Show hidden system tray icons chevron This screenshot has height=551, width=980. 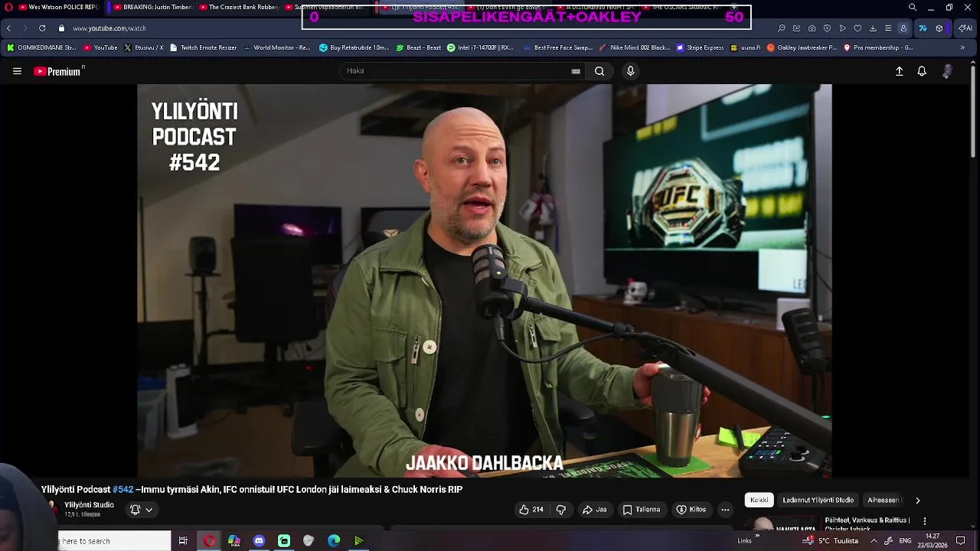tap(874, 541)
